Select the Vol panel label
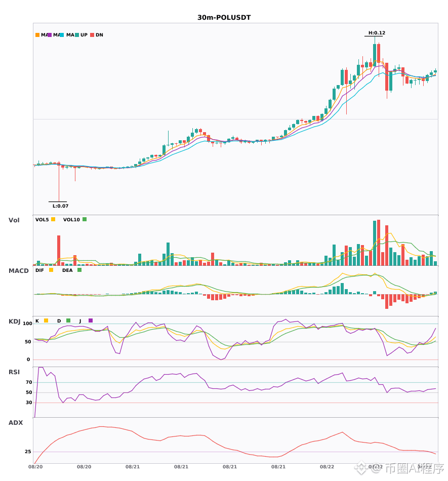Screen dimensions: 448x481 click(14, 220)
